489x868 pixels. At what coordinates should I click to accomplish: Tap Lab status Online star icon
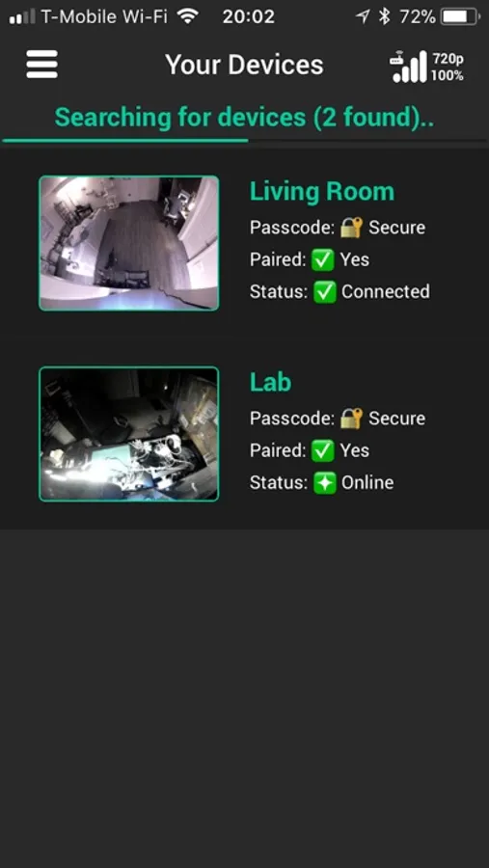click(x=324, y=483)
